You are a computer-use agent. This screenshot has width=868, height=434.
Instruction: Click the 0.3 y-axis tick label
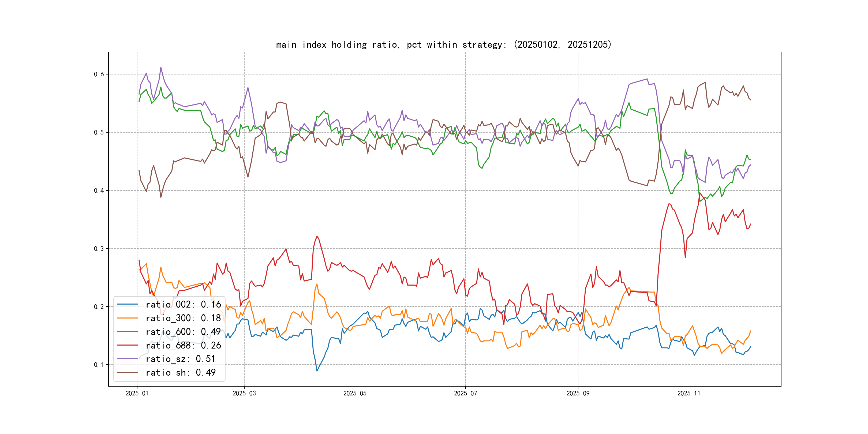[99, 249]
